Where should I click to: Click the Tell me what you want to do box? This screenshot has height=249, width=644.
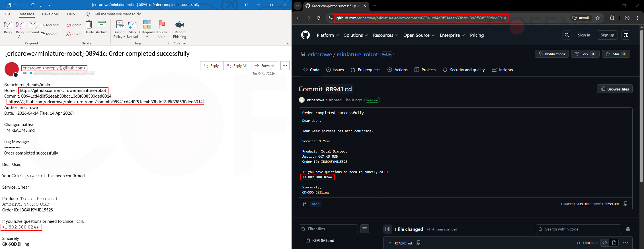pyautogui.click(x=118, y=14)
